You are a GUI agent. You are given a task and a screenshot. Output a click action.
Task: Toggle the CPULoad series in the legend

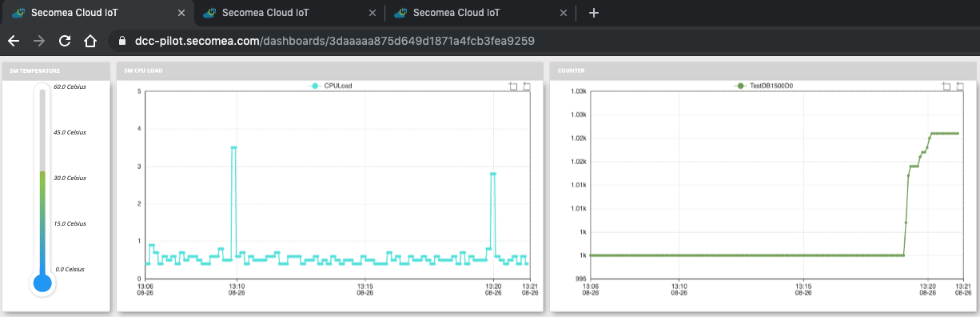(x=331, y=86)
